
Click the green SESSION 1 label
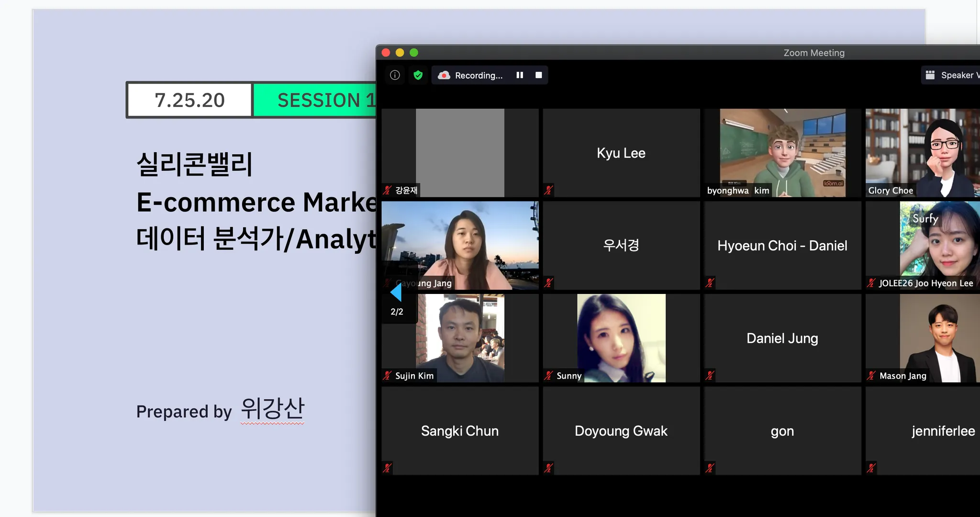[x=316, y=100]
